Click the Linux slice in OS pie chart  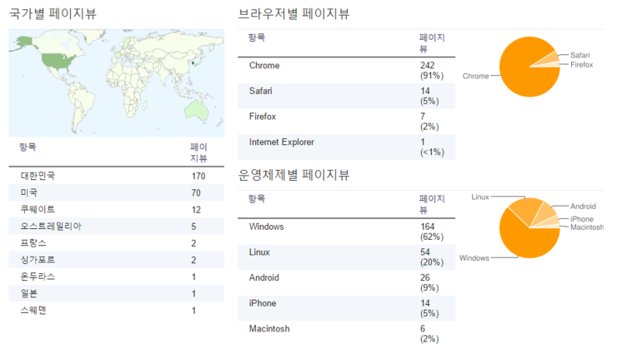[x=527, y=208]
